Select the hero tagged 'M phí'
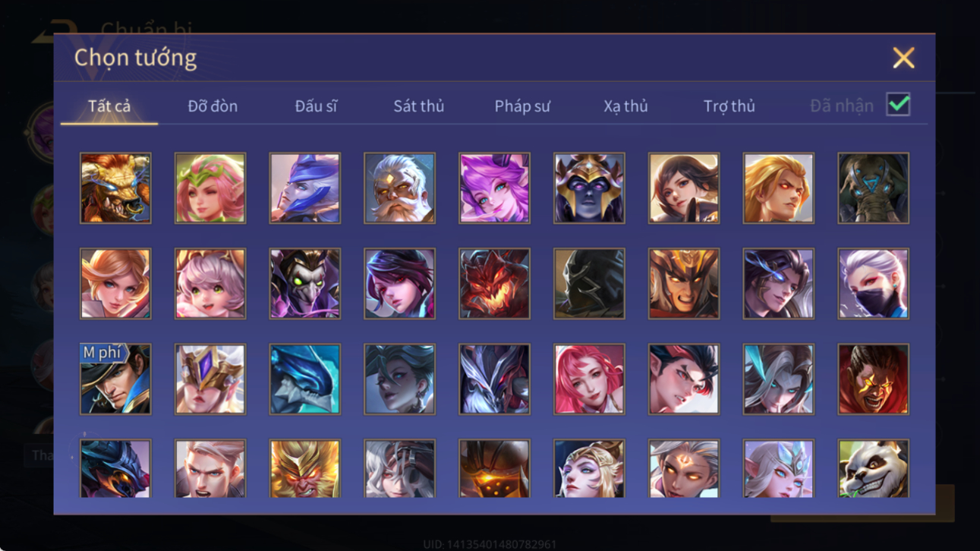 click(115, 379)
